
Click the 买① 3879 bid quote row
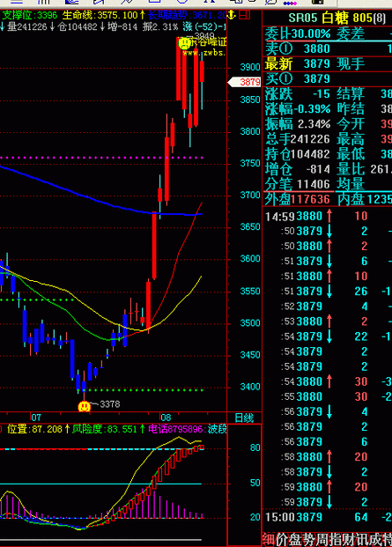327,79
